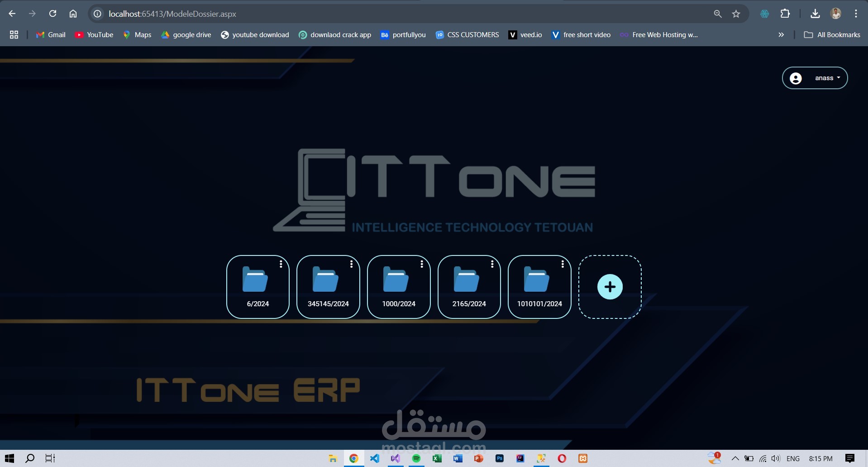868x467 pixels.
Task: Open options menu for 6/2024 dossier
Action: [x=281, y=264]
